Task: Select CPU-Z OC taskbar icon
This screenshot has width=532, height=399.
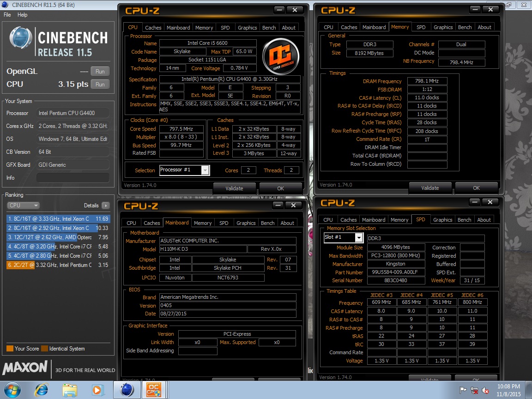Action: [153, 390]
